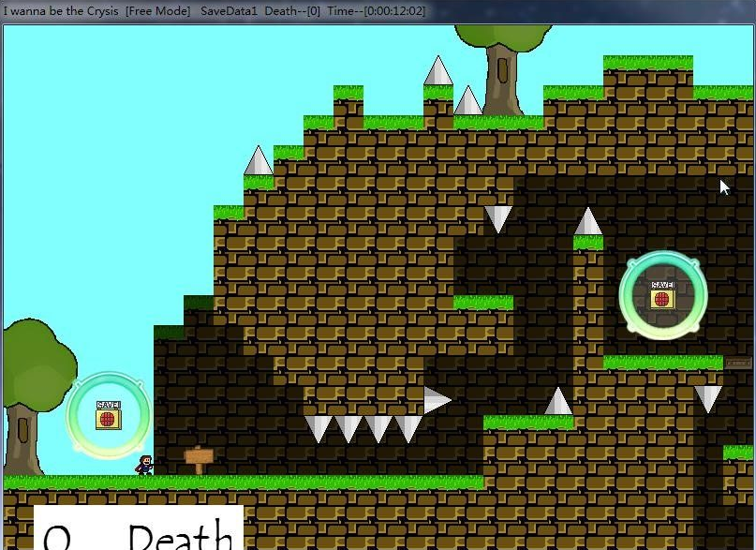Click the upward spike on the lower grass ledge

click(x=558, y=401)
